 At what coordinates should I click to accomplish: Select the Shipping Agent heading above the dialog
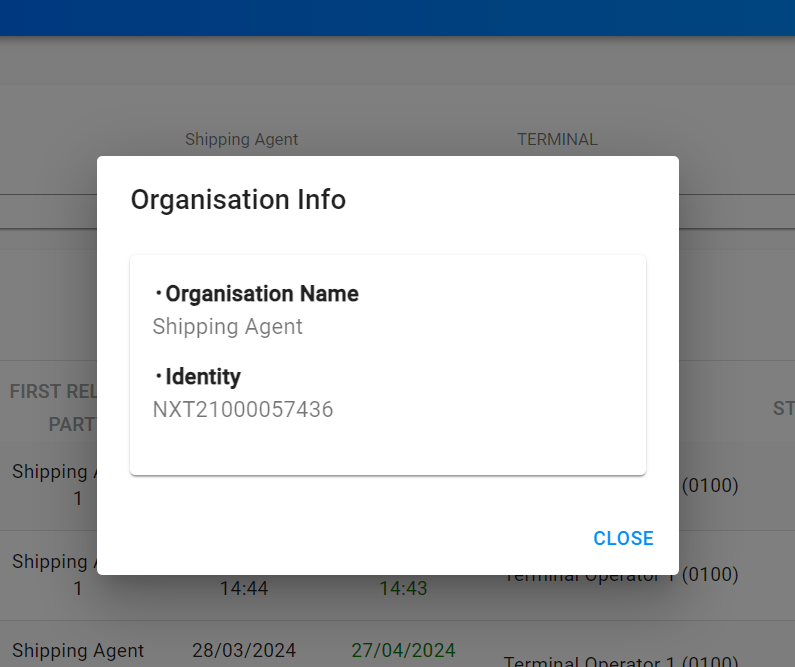[x=241, y=140]
